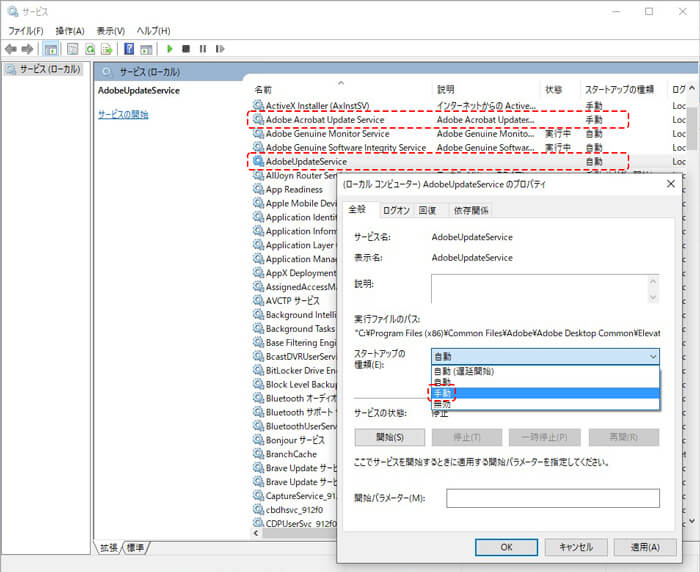The width and height of the screenshot is (700, 572).
Task: Open the ヘルプ(H) menu
Action: tap(153, 31)
